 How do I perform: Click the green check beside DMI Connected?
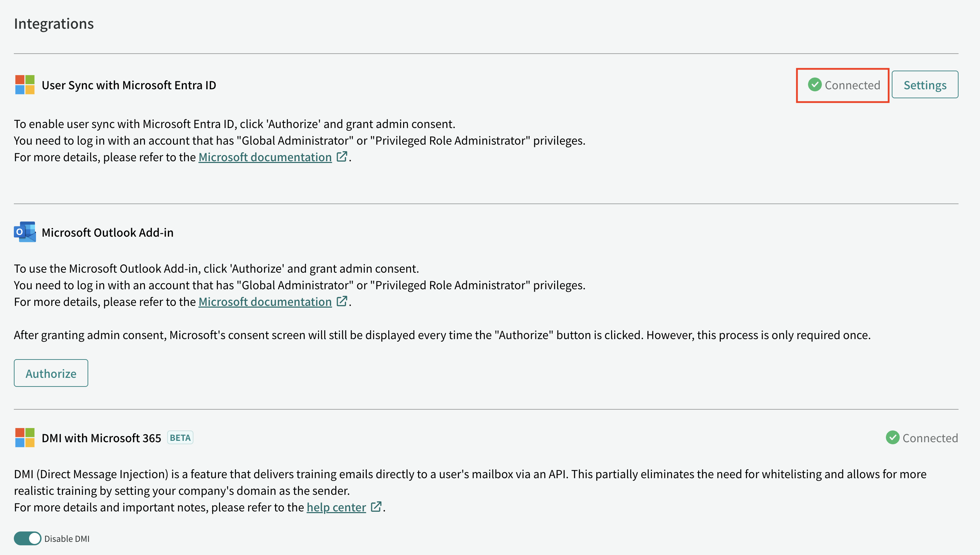pyautogui.click(x=892, y=438)
